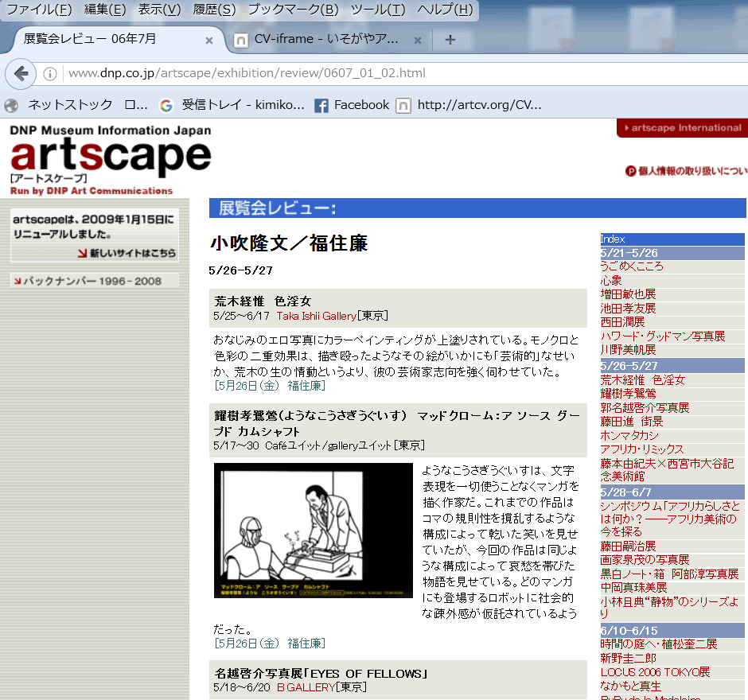Click the page icon of artcv.org bookmark
748x700 pixels.
click(403, 105)
